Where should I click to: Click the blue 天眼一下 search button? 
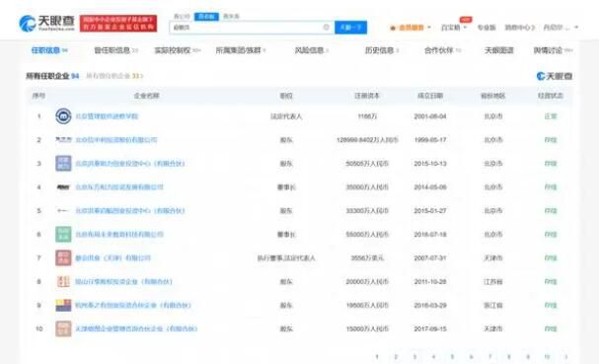click(x=350, y=27)
